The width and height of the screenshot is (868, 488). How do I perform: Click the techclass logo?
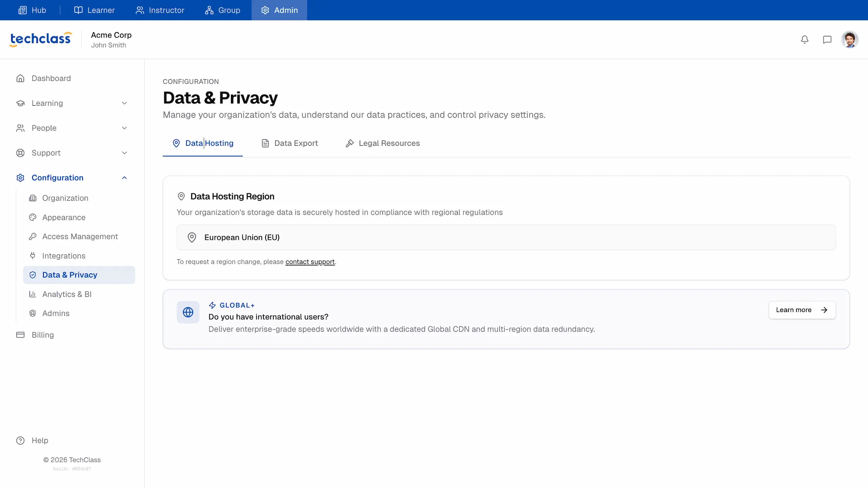(x=41, y=39)
